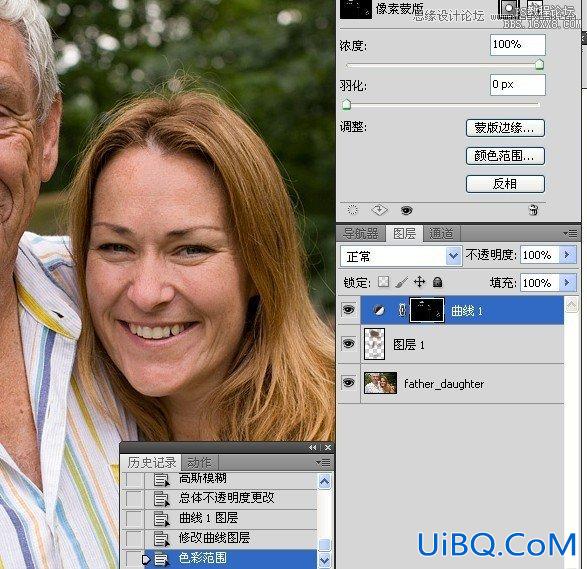Click the delete mask trash icon
This screenshot has width=587, height=569.
pos(533,210)
